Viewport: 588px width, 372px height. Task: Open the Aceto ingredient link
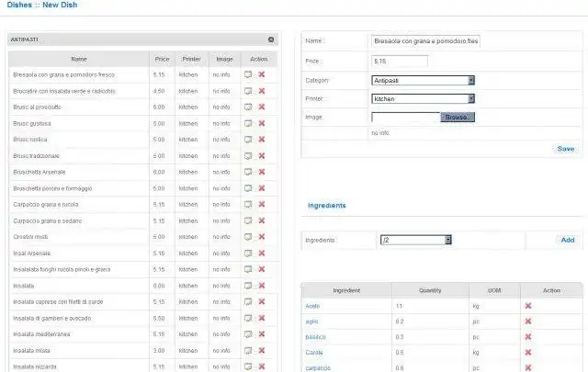[x=312, y=306]
